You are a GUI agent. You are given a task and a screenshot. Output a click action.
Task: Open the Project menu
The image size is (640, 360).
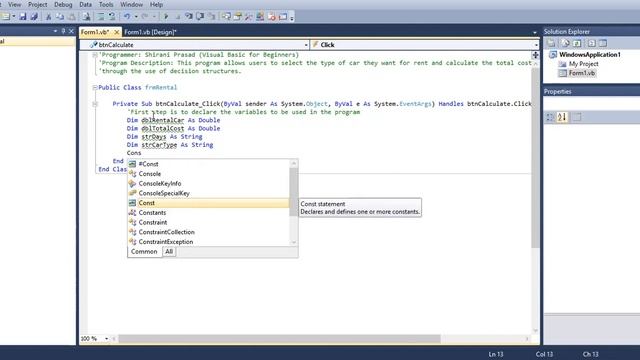pyautogui.click(x=38, y=4)
